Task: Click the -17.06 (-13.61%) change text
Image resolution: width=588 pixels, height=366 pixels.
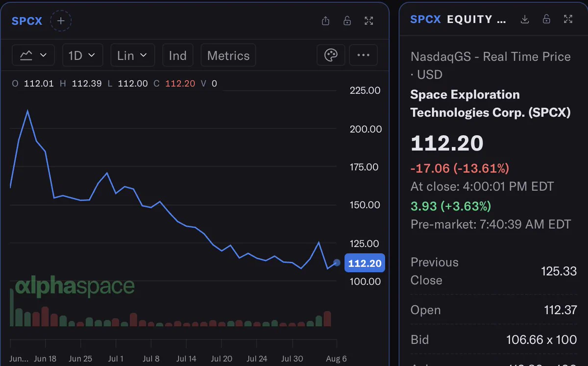Action: coord(460,169)
